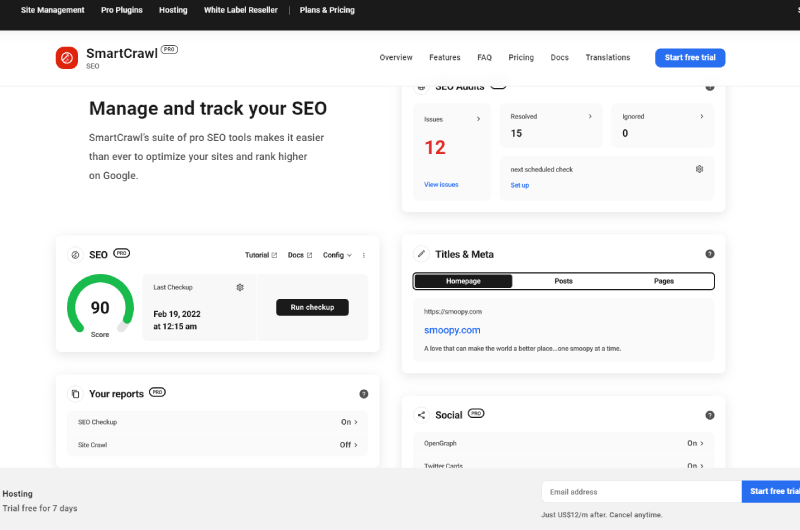Click the 90 score gauge

click(x=101, y=305)
